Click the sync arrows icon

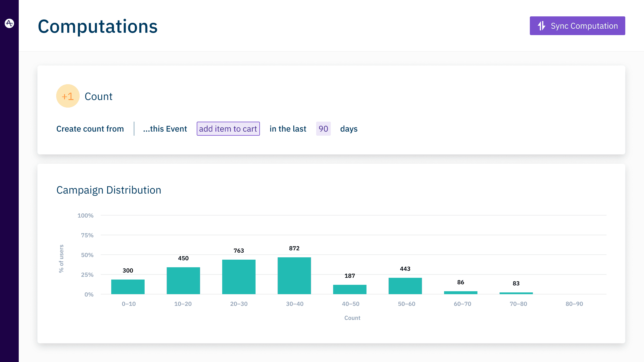(x=542, y=26)
